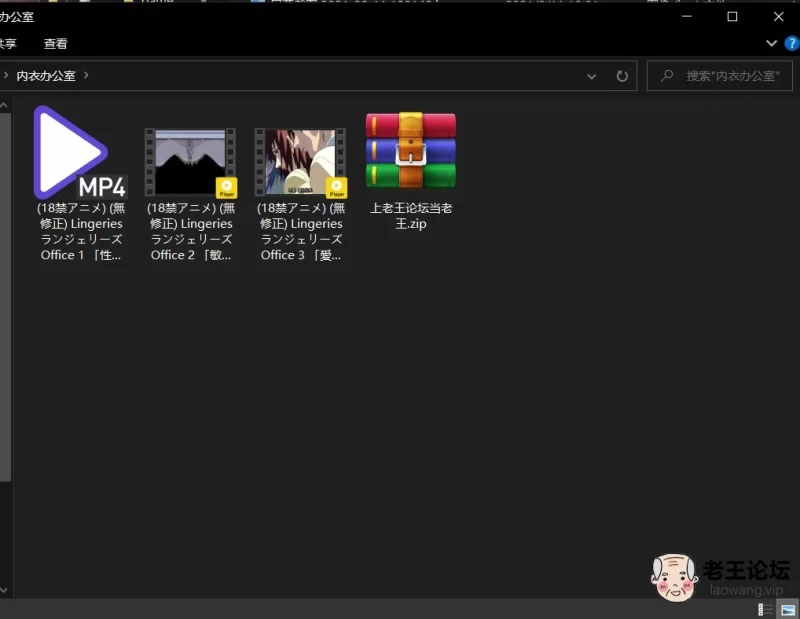Select the Office 3 video thumbnail
Screen dimensions: 800x619
point(301,162)
